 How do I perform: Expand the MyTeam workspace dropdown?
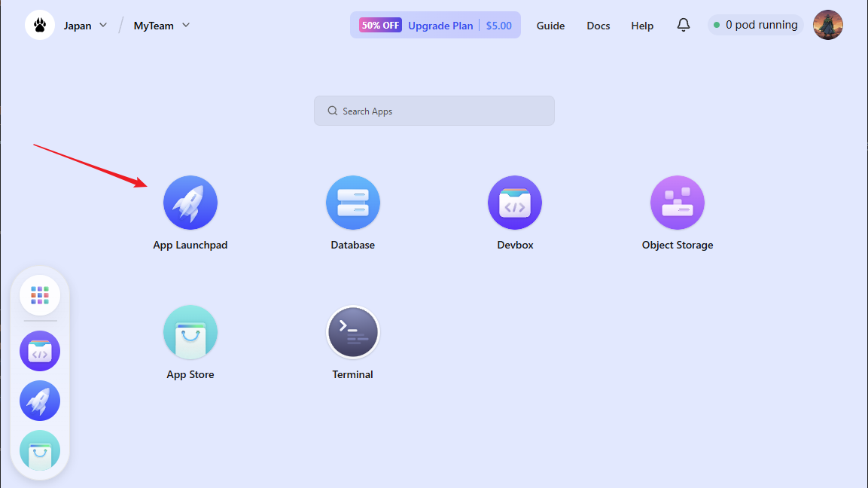point(162,26)
